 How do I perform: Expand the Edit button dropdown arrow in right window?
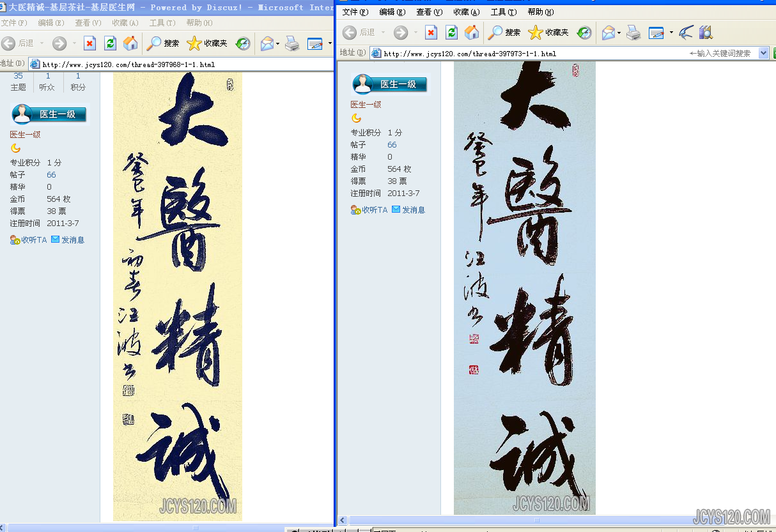(671, 33)
